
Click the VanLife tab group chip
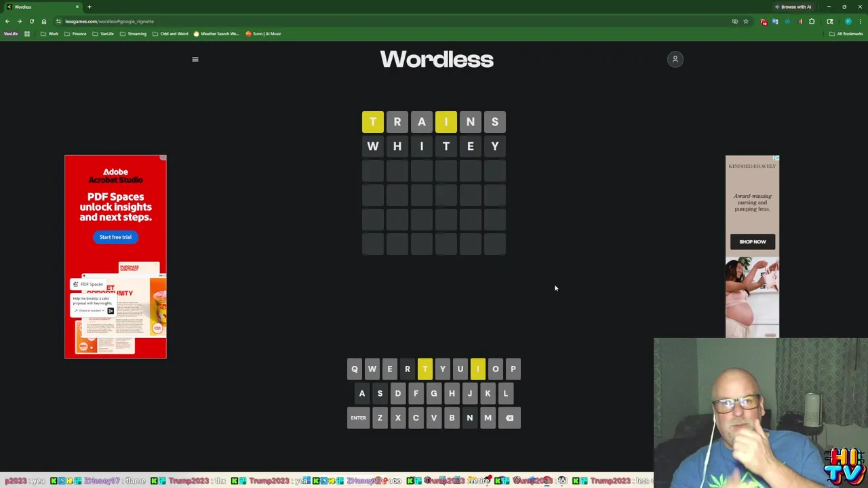tap(11, 34)
